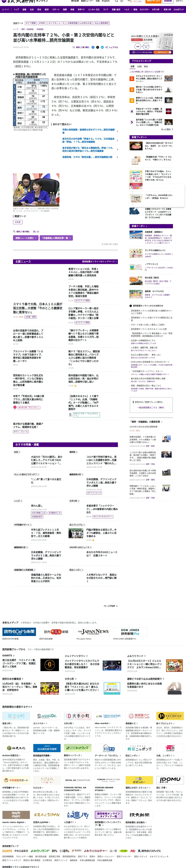Click 新規登録 button in header
Screen dimensions: 186x868
(x=168, y=1)
